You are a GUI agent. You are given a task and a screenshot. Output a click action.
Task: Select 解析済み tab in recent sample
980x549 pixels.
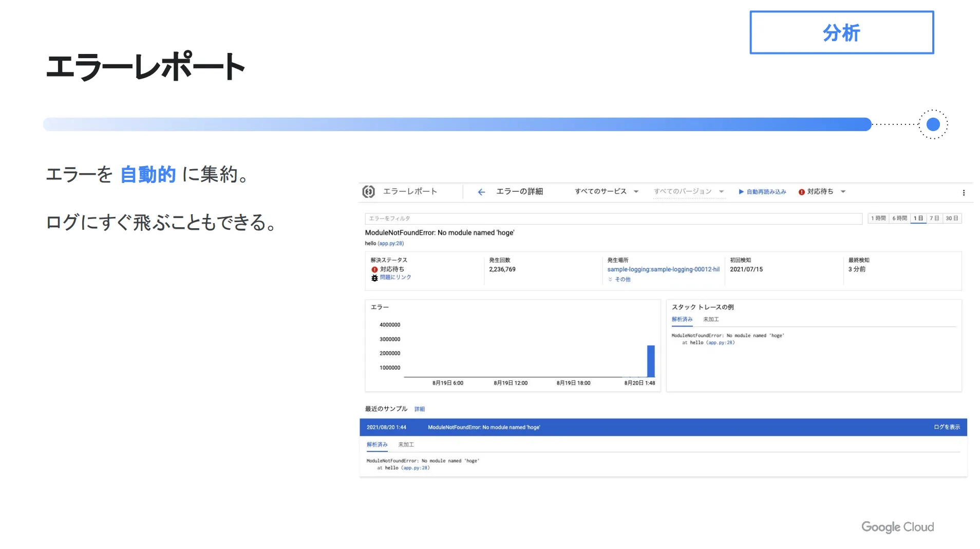(377, 445)
